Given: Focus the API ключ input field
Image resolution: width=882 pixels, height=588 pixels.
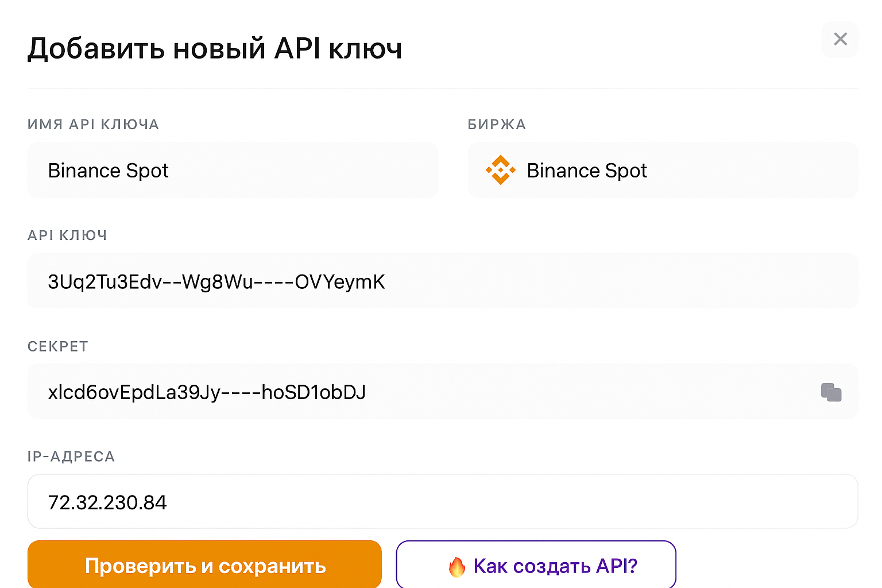Looking at the screenshot, I should coord(443,281).
